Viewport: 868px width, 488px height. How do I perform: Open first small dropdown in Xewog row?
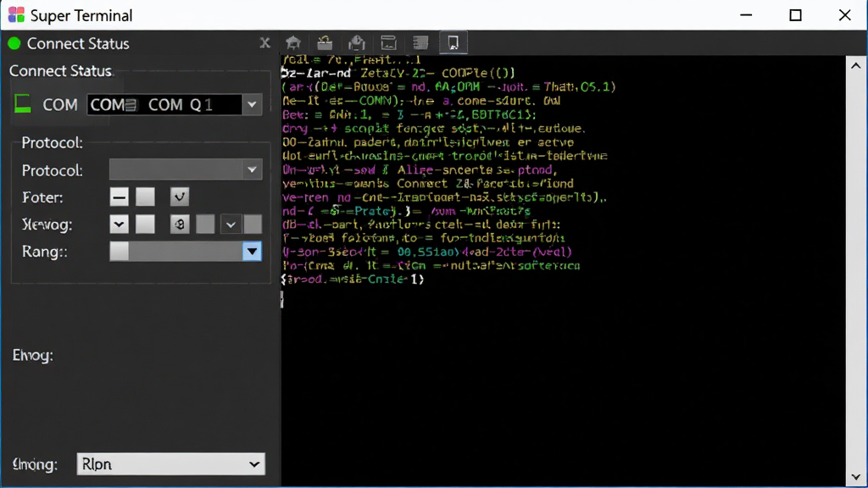pyautogui.click(x=119, y=224)
